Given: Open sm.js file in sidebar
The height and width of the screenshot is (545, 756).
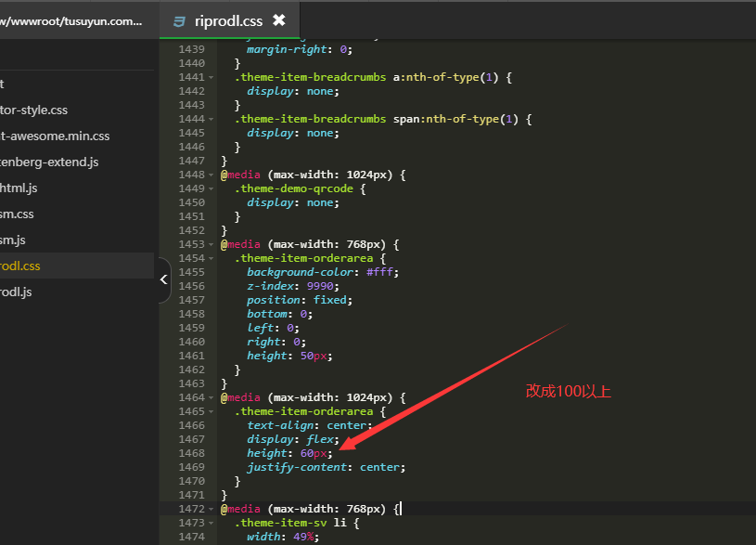Looking at the screenshot, I should coord(13,240).
